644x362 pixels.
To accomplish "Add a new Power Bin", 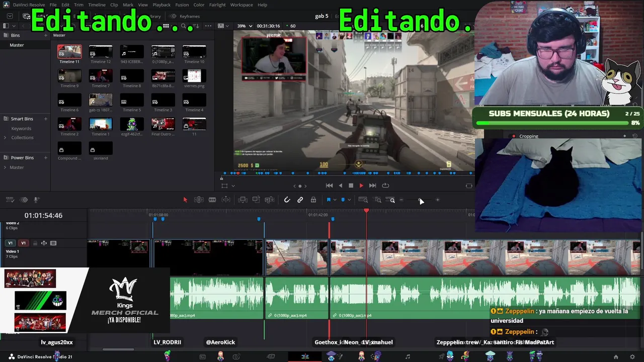I will (x=46, y=157).
